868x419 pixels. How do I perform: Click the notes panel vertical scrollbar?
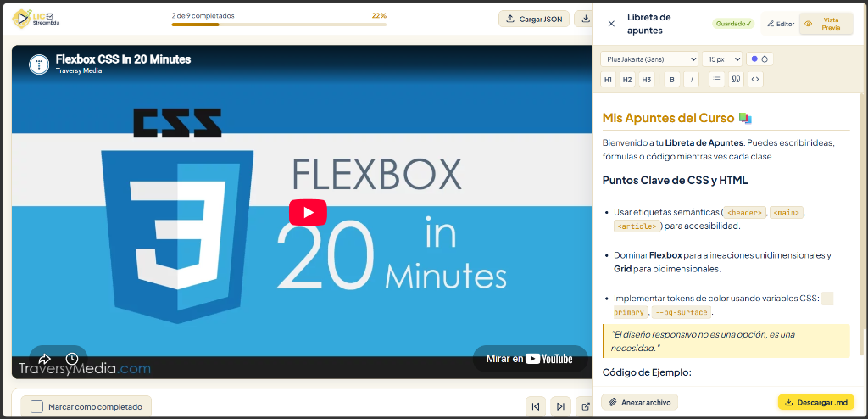[x=861, y=224]
